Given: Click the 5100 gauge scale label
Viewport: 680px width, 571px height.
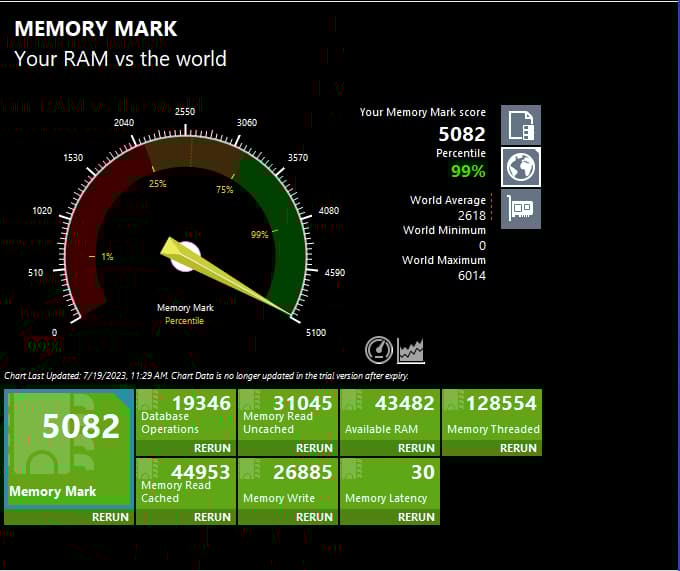Looking at the screenshot, I should 316,333.
